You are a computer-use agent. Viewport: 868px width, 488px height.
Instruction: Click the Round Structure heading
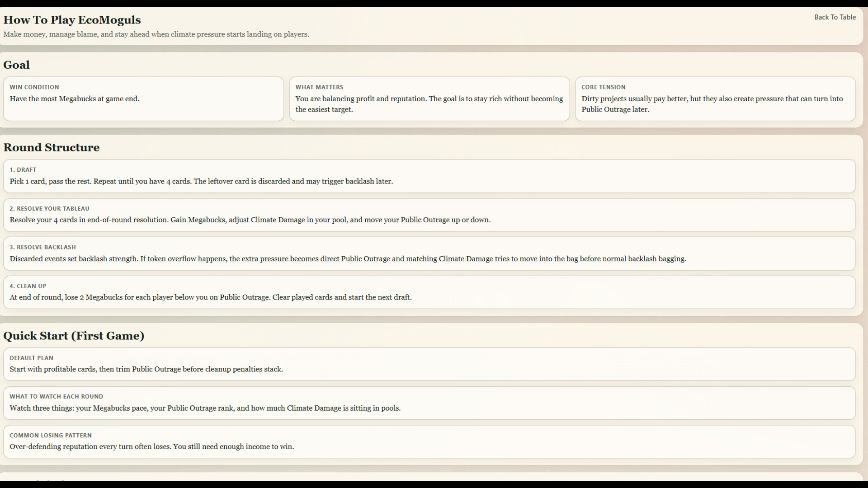pyautogui.click(x=51, y=147)
